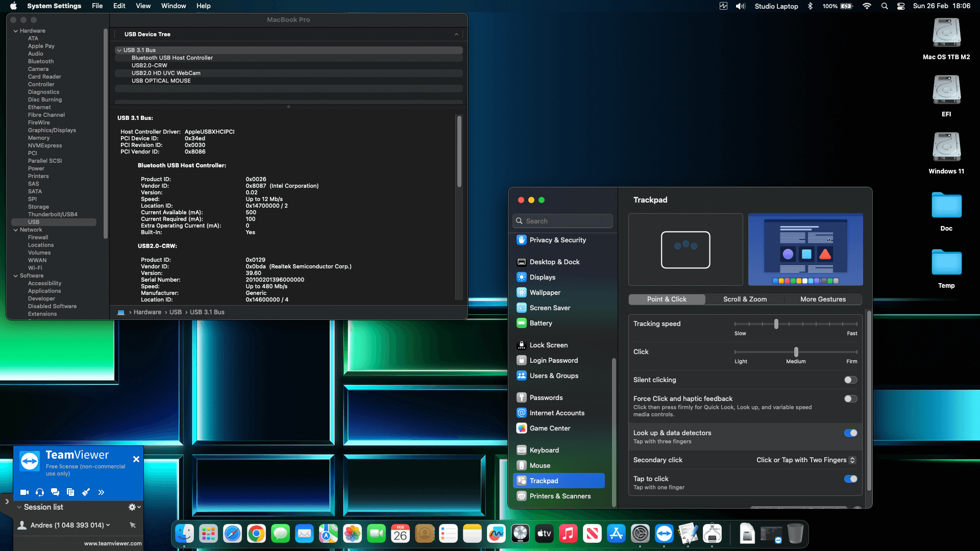Open the File menu
The height and width of the screenshot is (551, 980).
tap(97, 6)
